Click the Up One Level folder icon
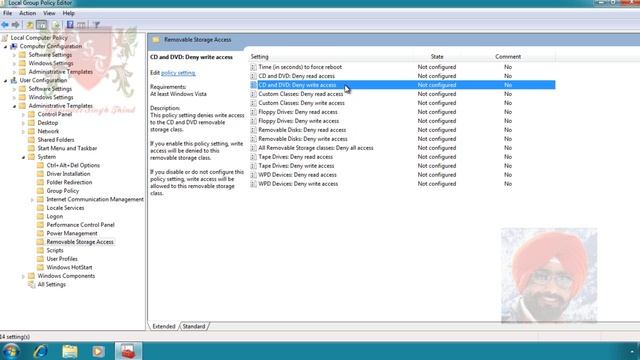Screen dimensions: 640x360 [x=30, y=25]
